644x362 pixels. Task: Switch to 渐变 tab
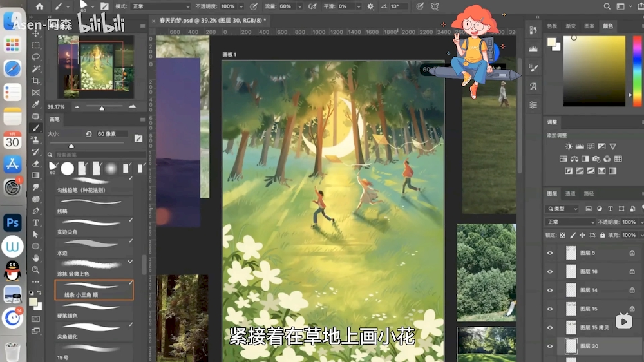(x=571, y=26)
